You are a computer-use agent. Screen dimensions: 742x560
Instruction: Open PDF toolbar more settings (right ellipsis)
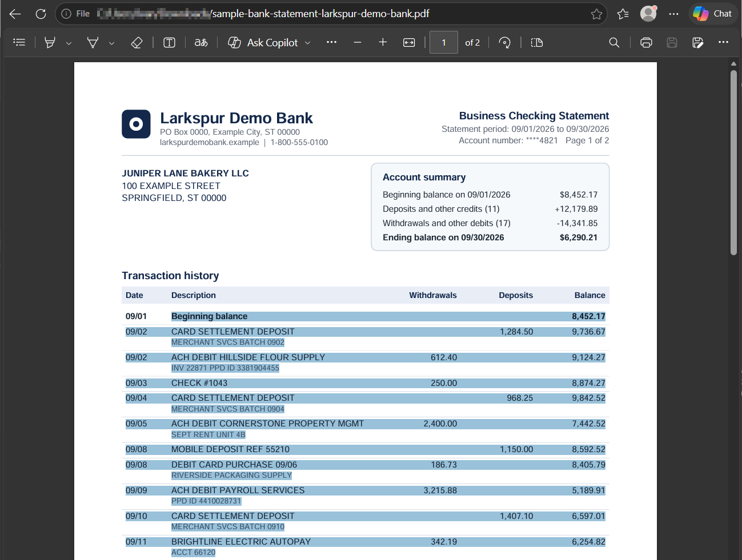point(723,42)
